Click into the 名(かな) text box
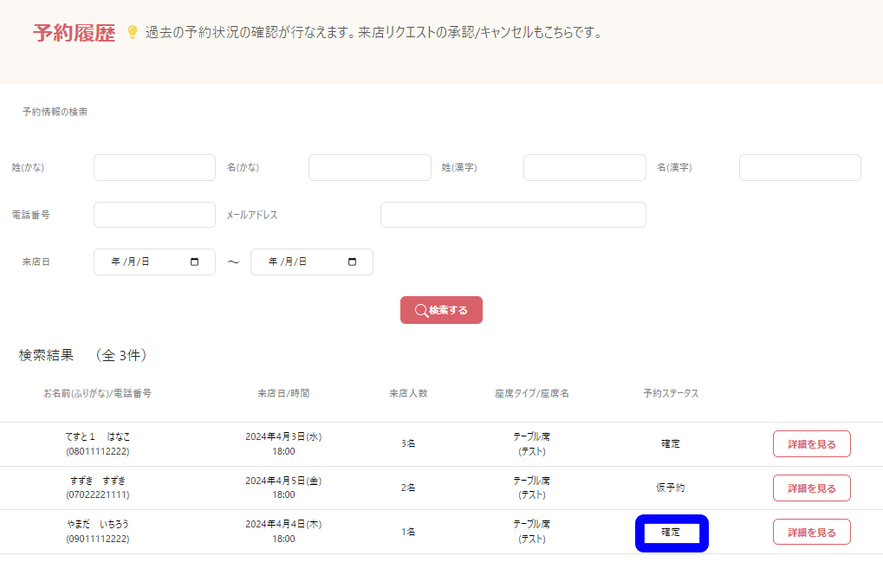 (369, 167)
